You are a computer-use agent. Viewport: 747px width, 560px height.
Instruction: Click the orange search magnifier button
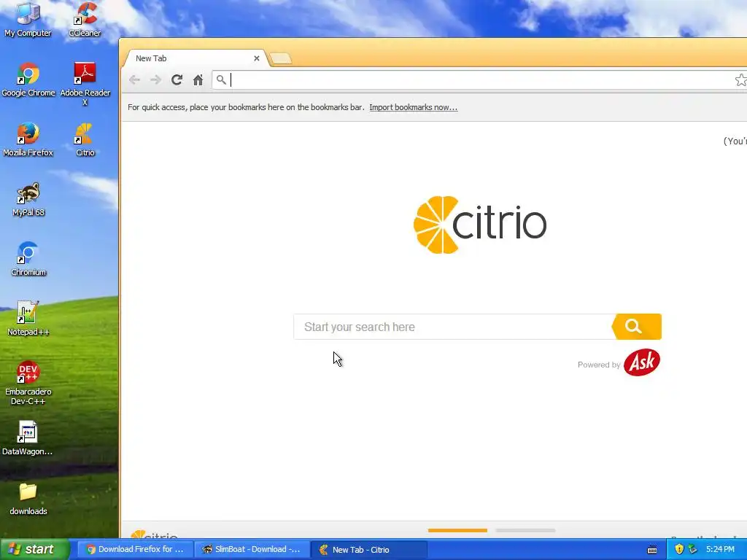click(x=636, y=327)
